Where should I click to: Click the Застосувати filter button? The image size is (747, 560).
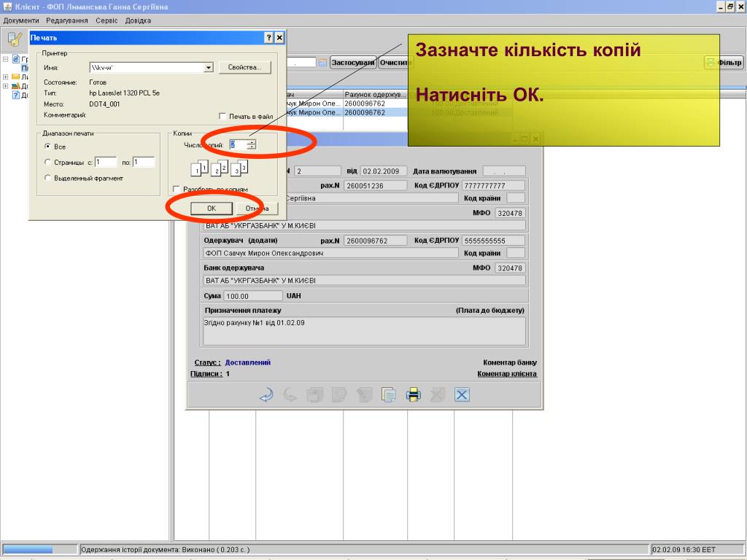point(353,63)
